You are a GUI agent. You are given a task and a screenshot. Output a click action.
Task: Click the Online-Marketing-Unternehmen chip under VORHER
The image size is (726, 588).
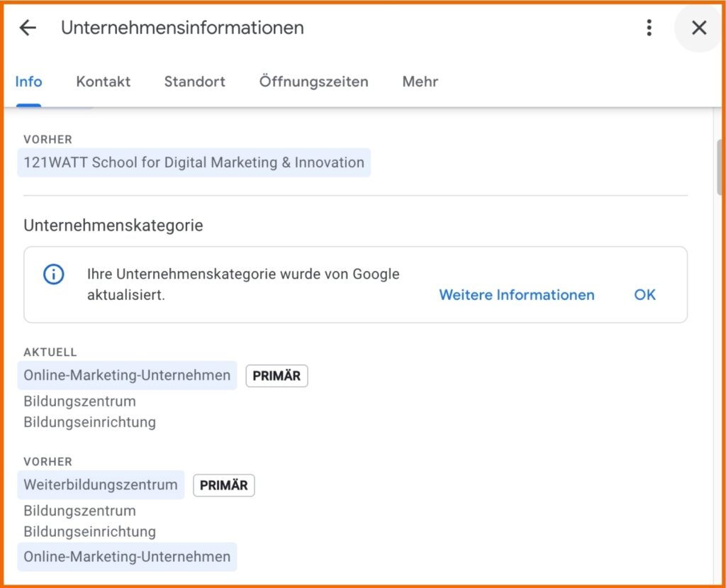coord(127,557)
